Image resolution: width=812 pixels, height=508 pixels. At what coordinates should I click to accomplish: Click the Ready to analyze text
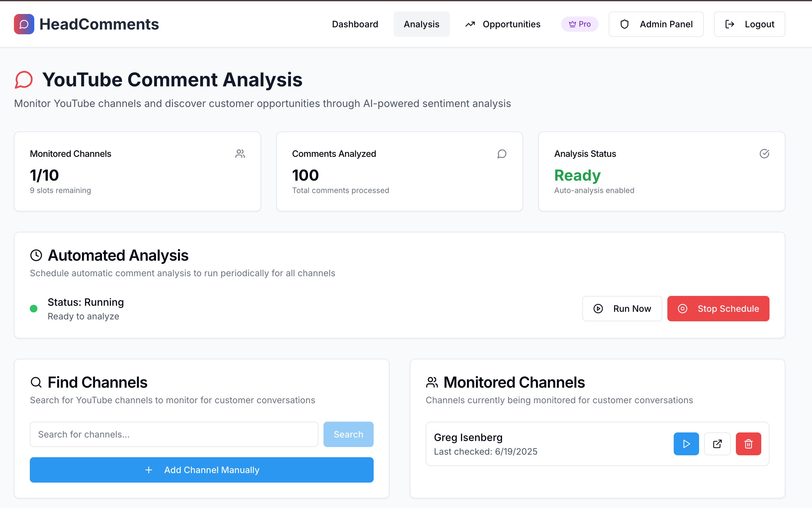click(x=83, y=317)
